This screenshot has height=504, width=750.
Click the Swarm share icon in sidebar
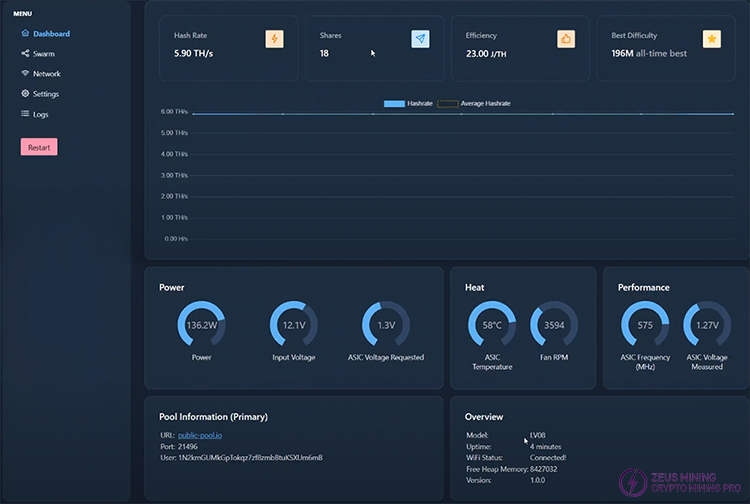tap(25, 54)
